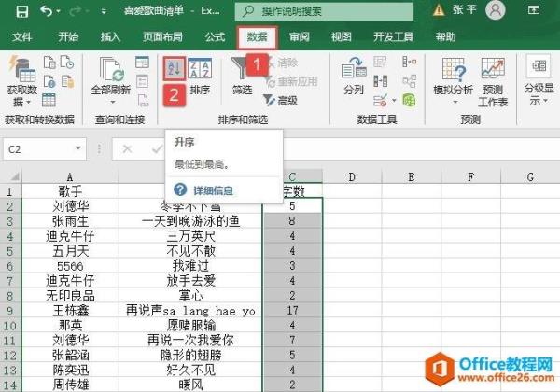Open the 模拟分析 what-if analysis dropdown
The height and width of the screenshot is (392, 560).
tap(453, 81)
